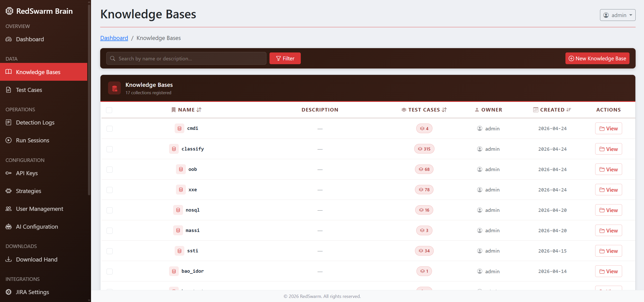Click the database icon next to classify
This screenshot has width=644, height=302.
point(174,149)
